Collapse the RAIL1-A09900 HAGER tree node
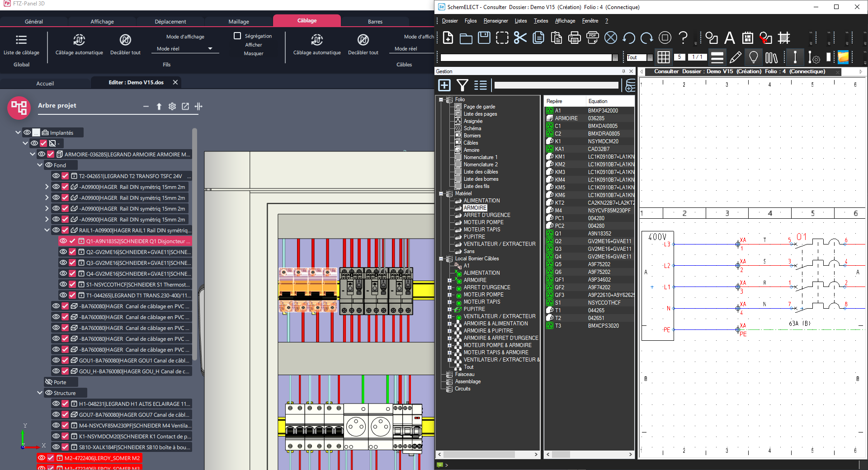The width and height of the screenshot is (868, 470). (x=47, y=230)
